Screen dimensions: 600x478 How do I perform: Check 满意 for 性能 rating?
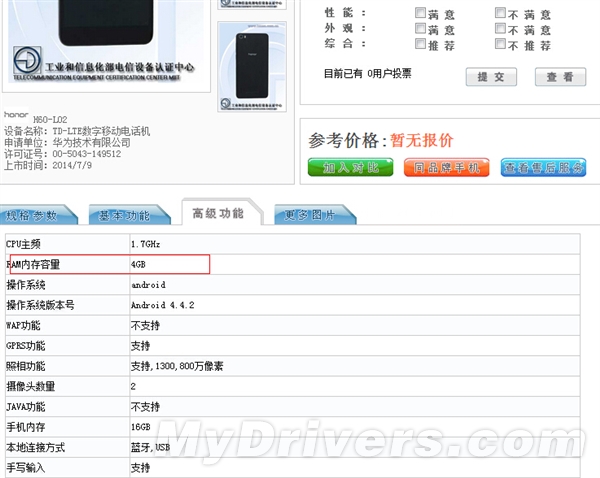point(420,13)
